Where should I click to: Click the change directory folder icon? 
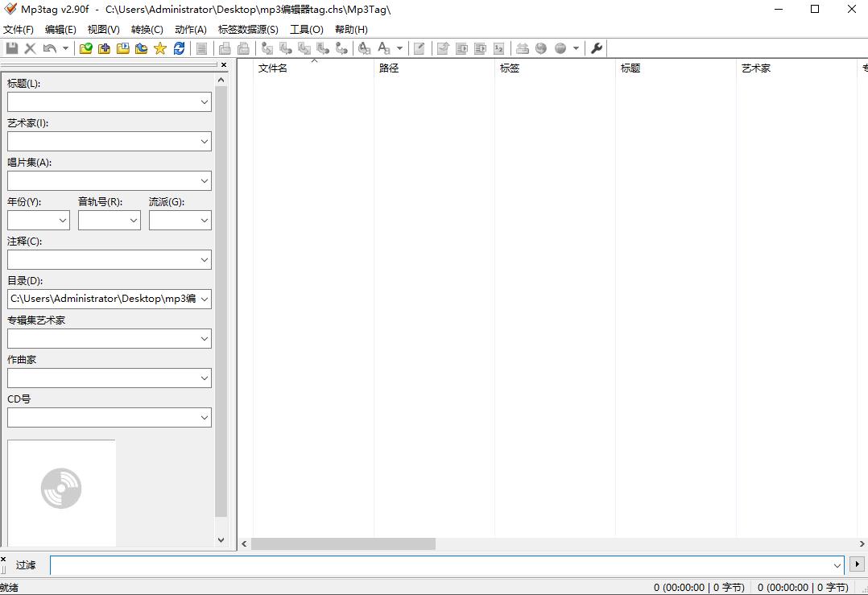85,48
